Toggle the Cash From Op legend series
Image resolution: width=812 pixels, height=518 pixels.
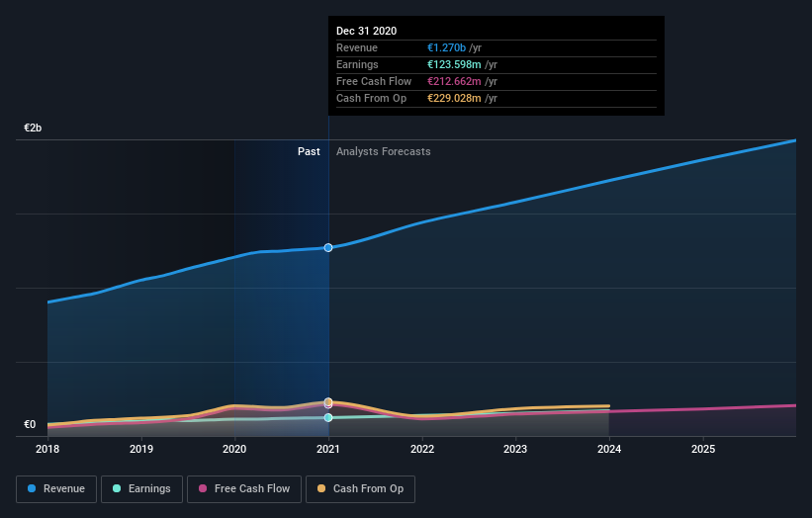click(360, 489)
